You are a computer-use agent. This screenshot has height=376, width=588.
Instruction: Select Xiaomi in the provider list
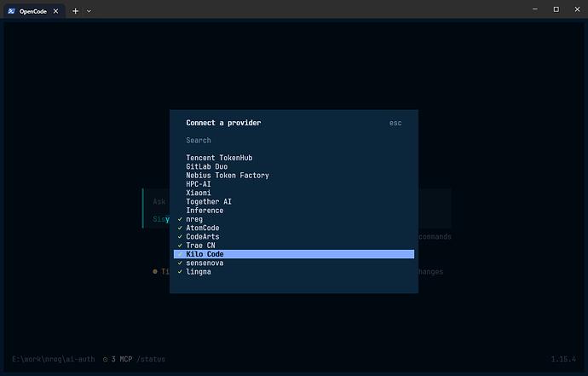[294, 193]
